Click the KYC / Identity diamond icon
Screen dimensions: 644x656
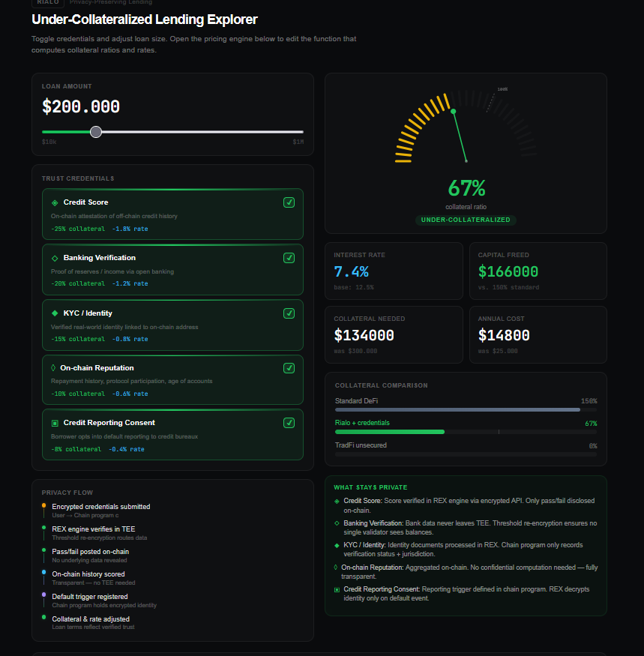pyautogui.click(x=55, y=313)
